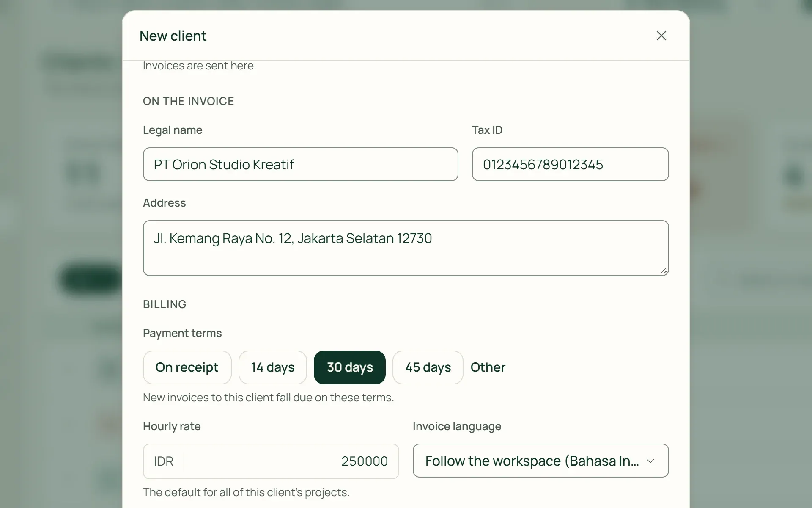Image resolution: width=812 pixels, height=508 pixels.
Task: Click 'The default for all' hint text
Action: pos(246,492)
